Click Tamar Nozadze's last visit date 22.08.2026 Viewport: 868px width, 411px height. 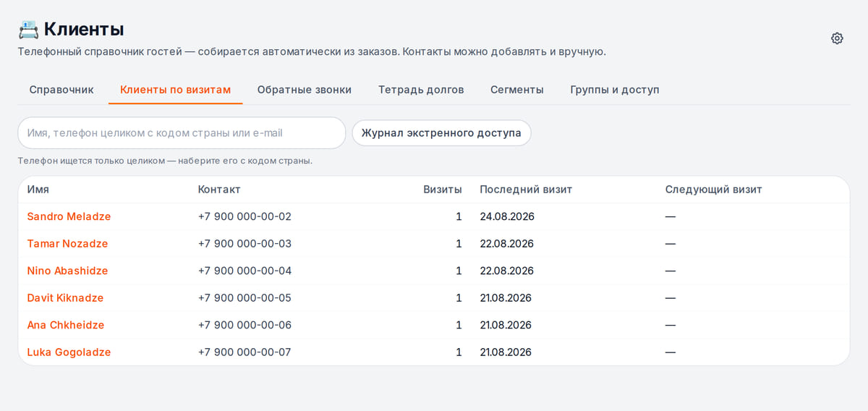coord(506,244)
